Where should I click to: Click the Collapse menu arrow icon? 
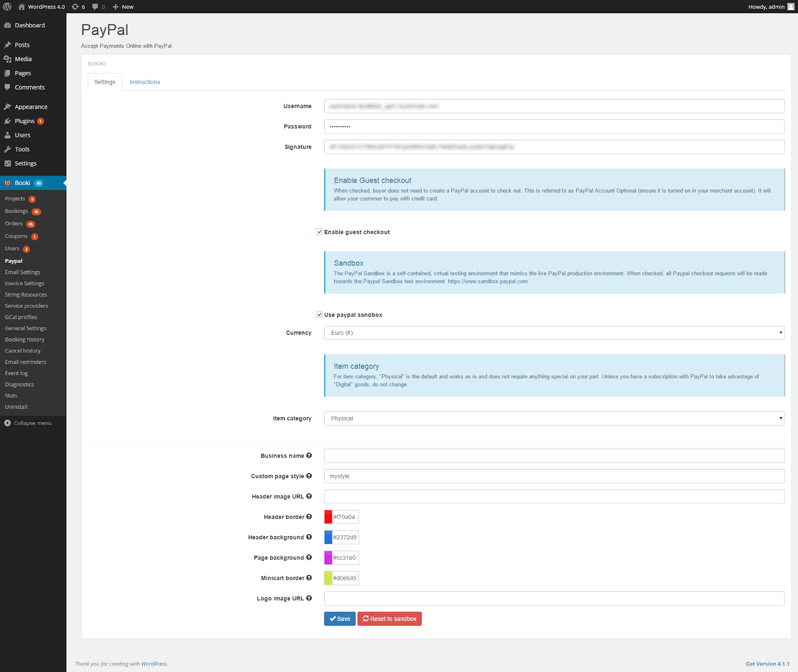click(x=7, y=423)
